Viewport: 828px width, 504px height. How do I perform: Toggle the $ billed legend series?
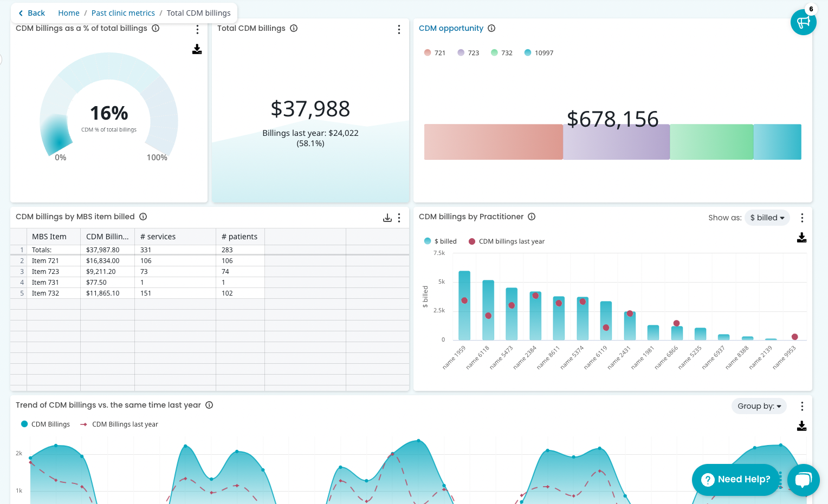[441, 241]
